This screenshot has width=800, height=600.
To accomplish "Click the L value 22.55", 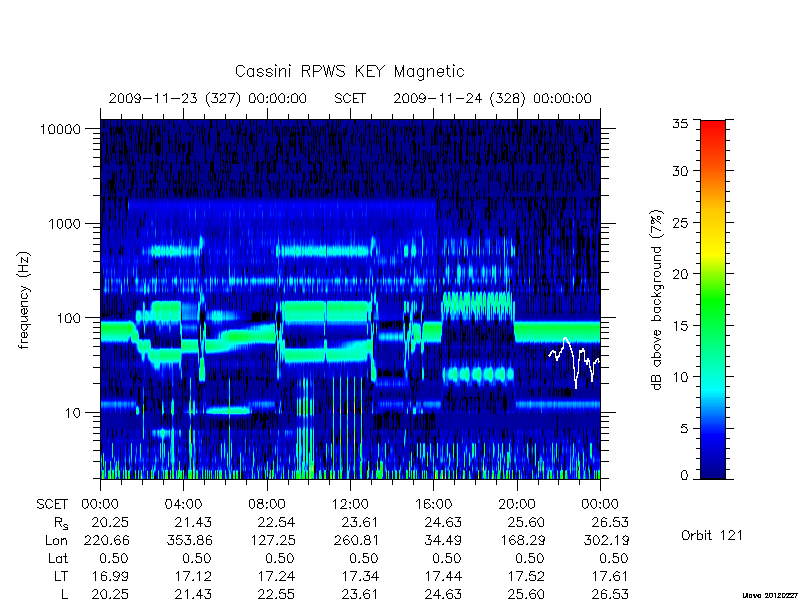I will tap(276, 594).
